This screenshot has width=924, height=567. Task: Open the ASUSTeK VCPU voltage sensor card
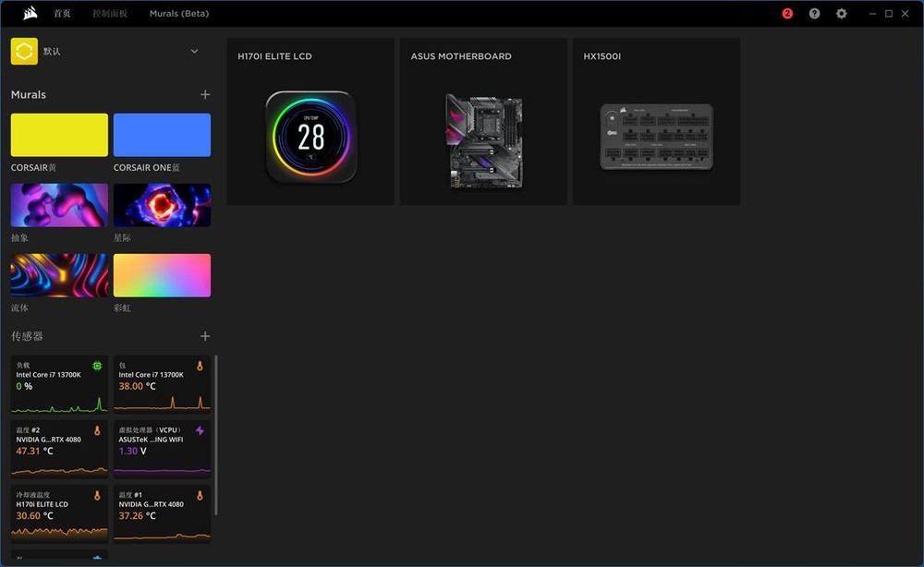pos(162,449)
